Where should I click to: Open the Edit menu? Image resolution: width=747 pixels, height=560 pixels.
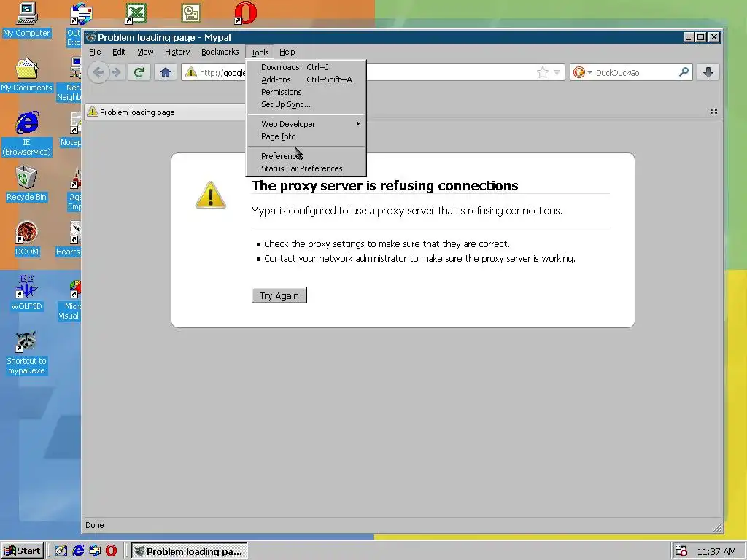click(119, 52)
